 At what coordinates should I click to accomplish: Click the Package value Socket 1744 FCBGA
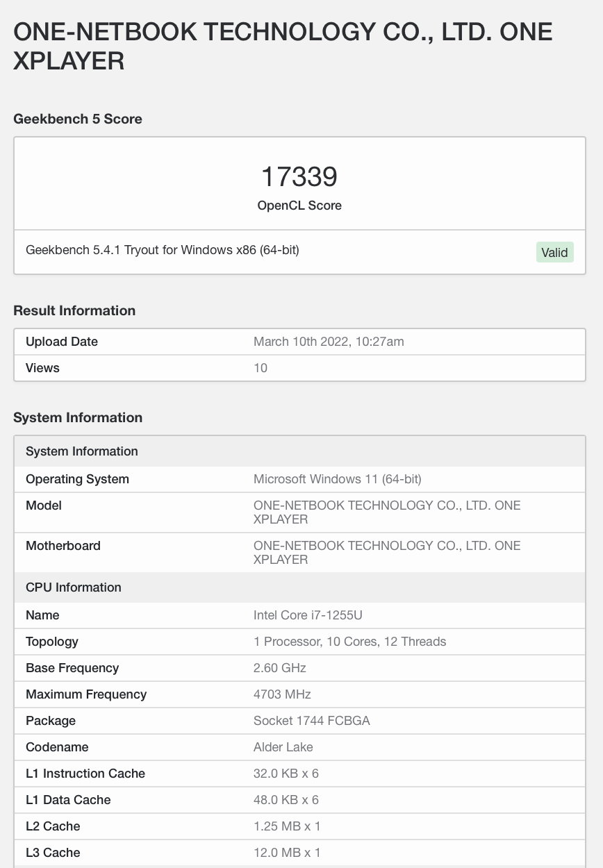click(x=312, y=721)
